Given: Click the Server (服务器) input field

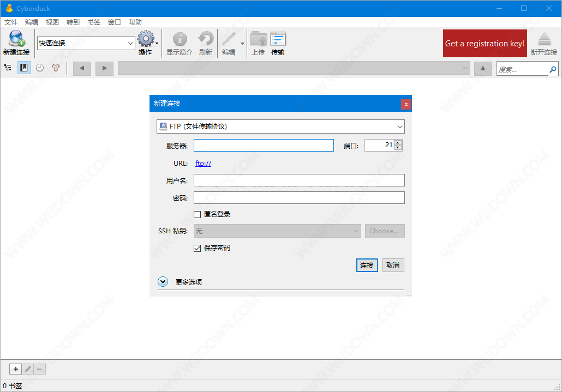Looking at the screenshot, I should click(264, 146).
